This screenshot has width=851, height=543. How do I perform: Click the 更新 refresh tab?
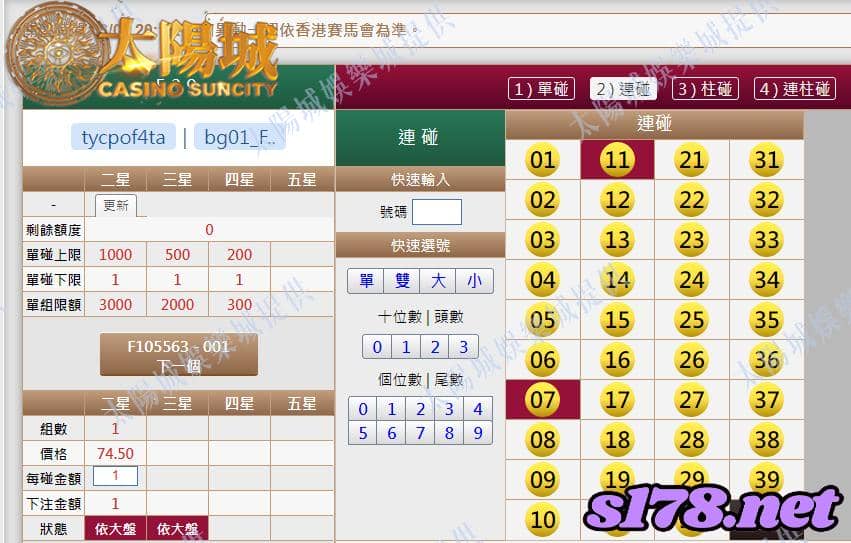pos(116,205)
